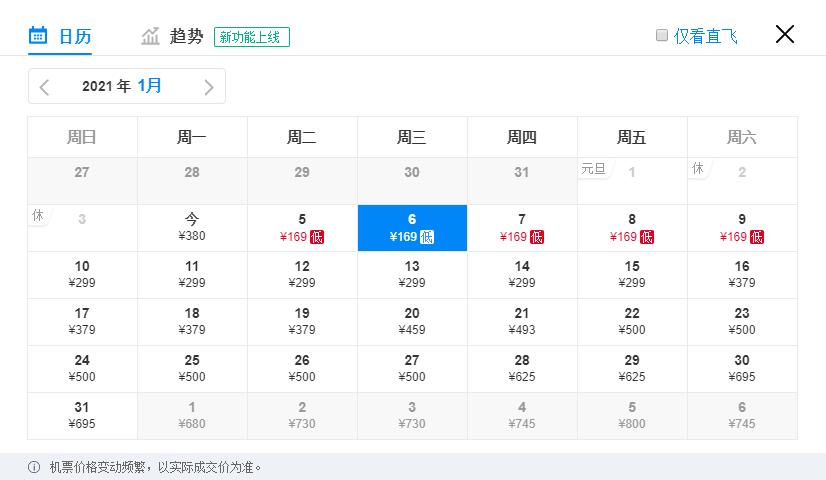
Task: Click the 低 low-price badge on January 5
Action: point(317,237)
